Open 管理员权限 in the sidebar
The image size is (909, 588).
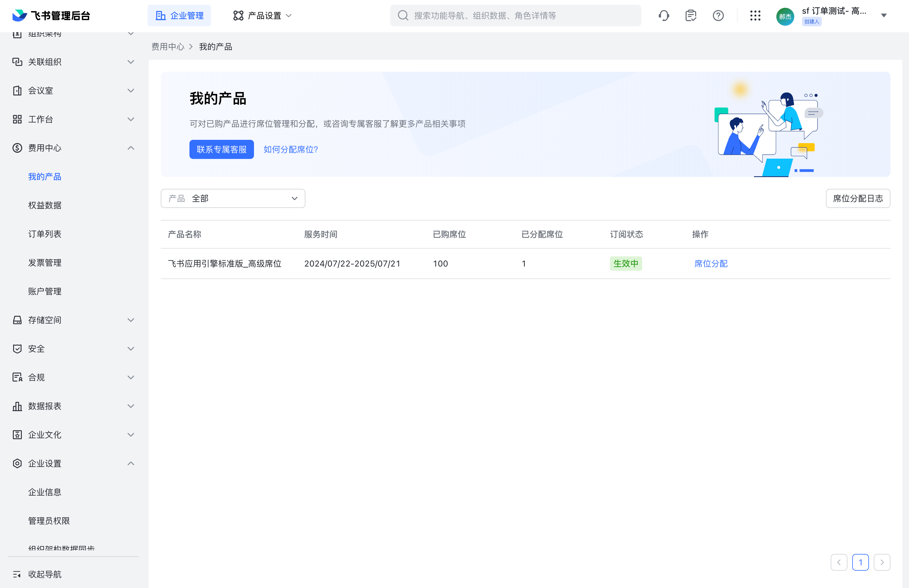(x=49, y=521)
